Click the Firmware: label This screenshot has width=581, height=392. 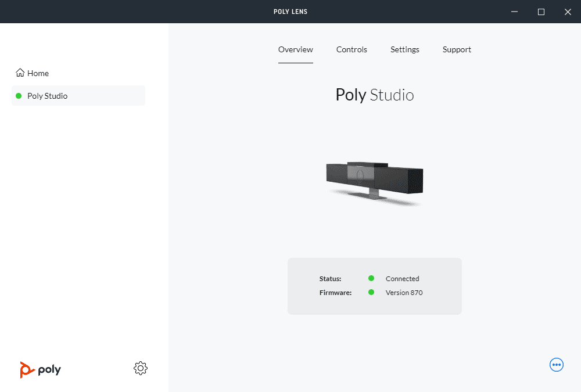335,293
